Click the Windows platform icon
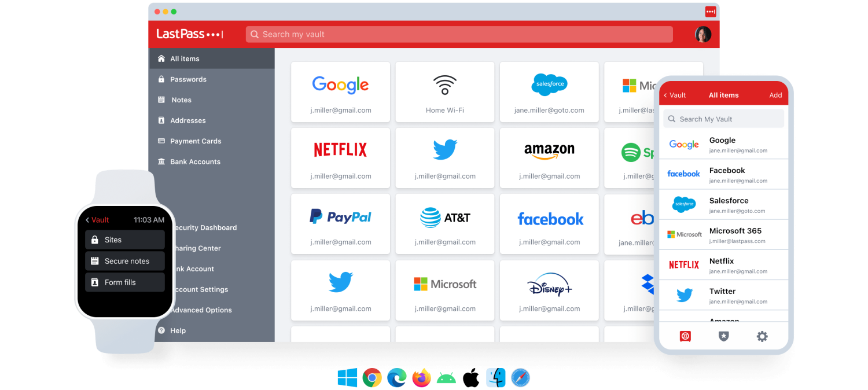 [x=347, y=378]
